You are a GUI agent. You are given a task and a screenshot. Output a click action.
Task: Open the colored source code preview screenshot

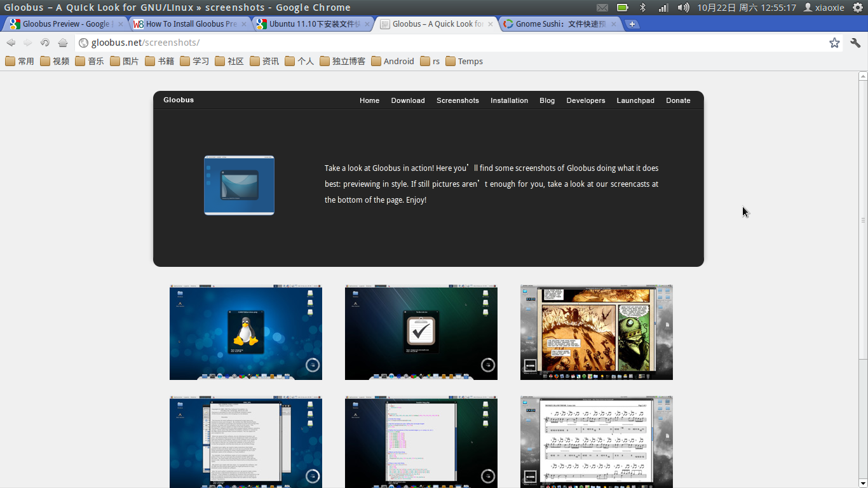point(421,442)
